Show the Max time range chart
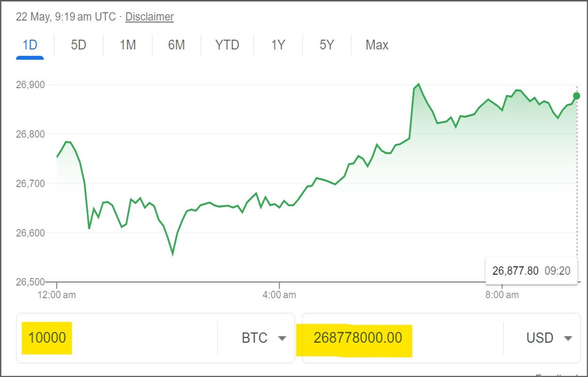The height and width of the screenshot is (377, 588). point(377,45)
